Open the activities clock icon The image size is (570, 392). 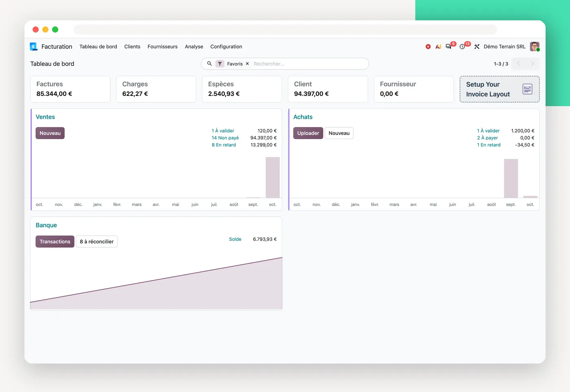click(463, 47)
